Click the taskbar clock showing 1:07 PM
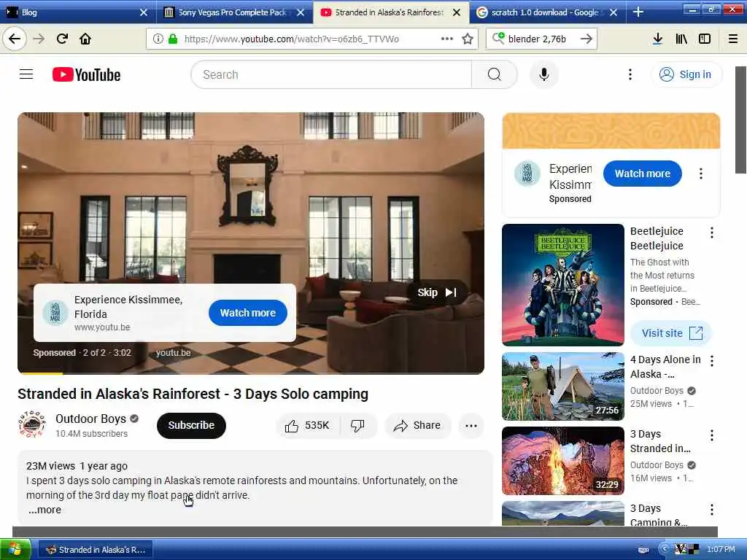 tap(721, 550)
